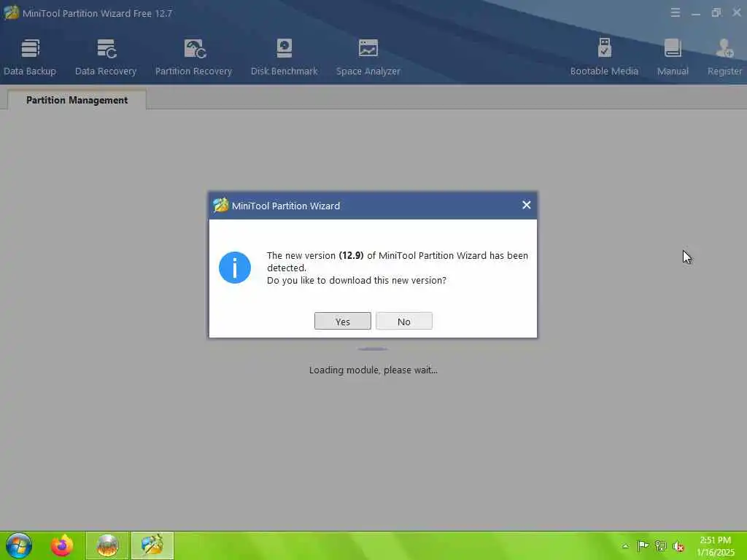Click the 'Loading module, please wait...' text
Screen dimensions: 747x560
coord(373,370)
